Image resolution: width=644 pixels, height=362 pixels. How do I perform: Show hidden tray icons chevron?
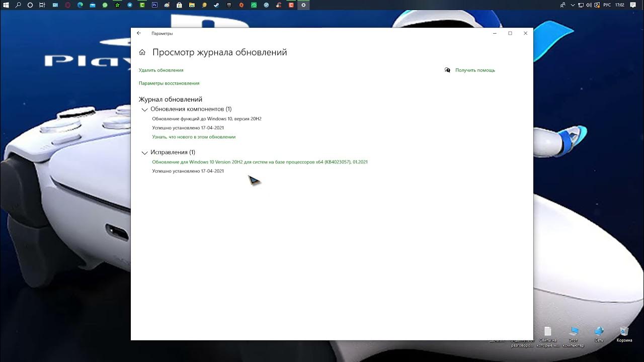573,5
